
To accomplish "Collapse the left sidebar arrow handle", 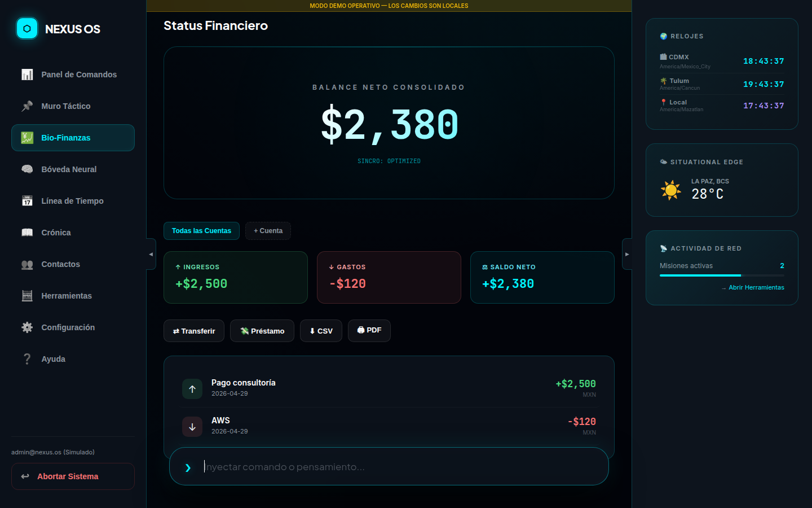I will (x=151, y=254).
